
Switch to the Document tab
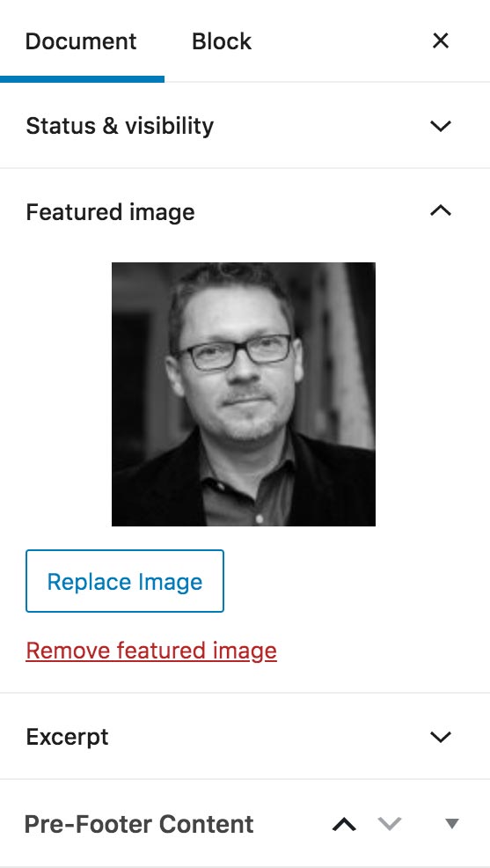(81, 41)
